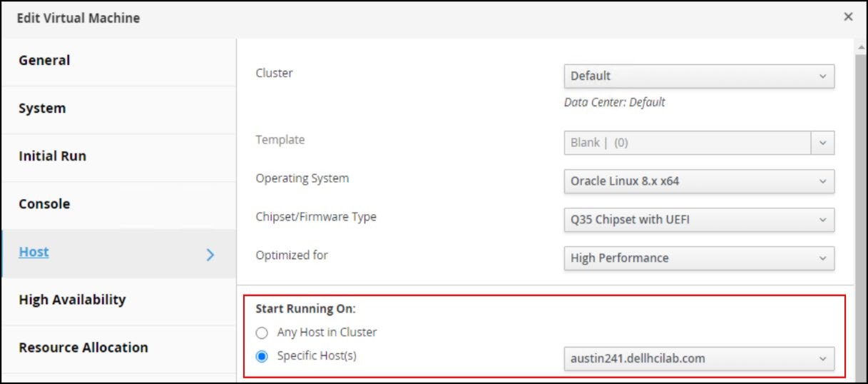Open the specific host selection dropdown
868x384 pixels.
(x=698, y=359)
